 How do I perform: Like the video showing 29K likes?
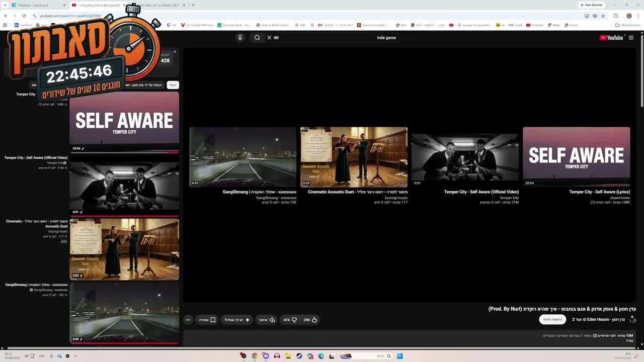pyautogui.click(x=310, y=320)
